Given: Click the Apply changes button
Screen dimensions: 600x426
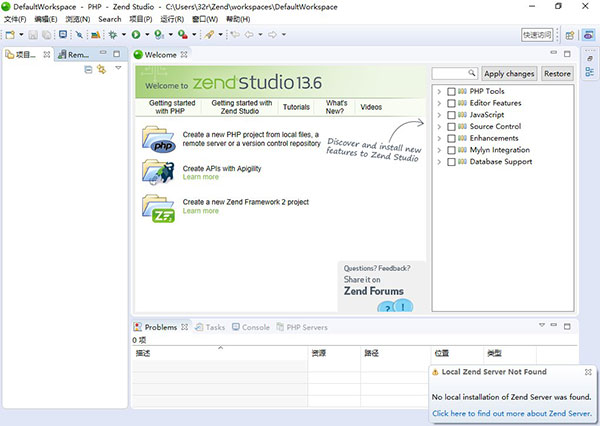Looking at the screenshot, I should coord(509,74).
